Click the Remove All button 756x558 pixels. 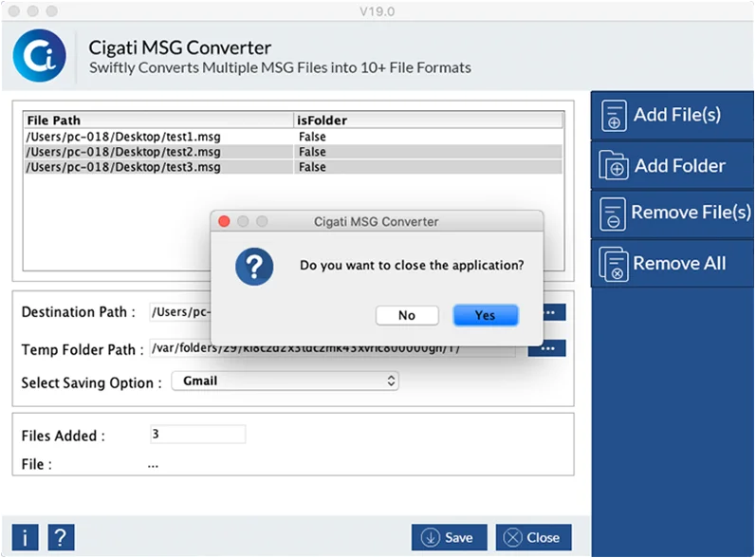[673, 263]
